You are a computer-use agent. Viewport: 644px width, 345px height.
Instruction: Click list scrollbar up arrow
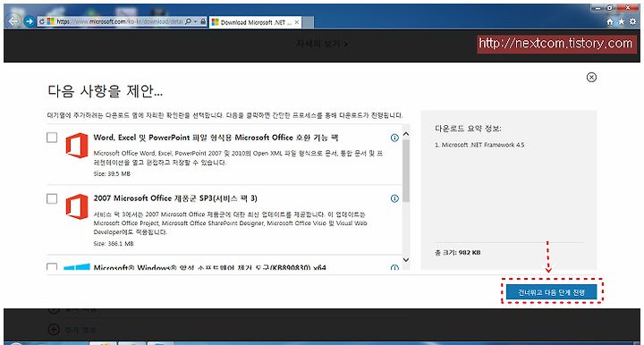click(406, 134)
